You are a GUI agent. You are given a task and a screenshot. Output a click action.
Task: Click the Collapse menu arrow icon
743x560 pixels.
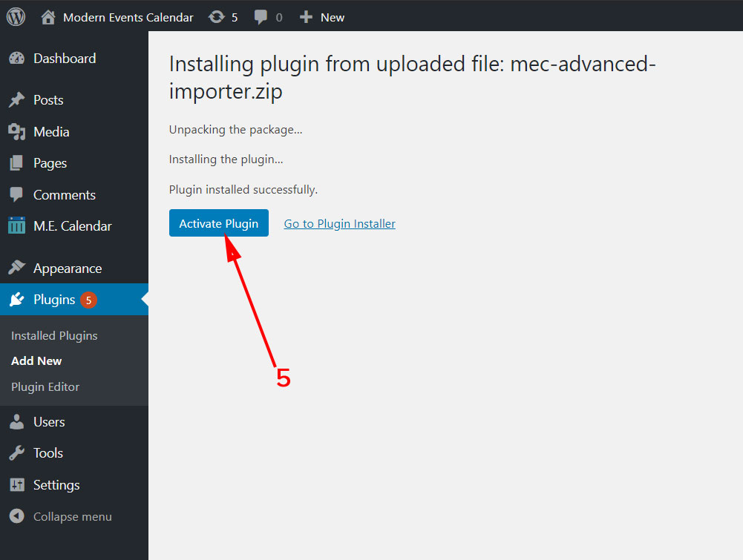click(16, 516)
